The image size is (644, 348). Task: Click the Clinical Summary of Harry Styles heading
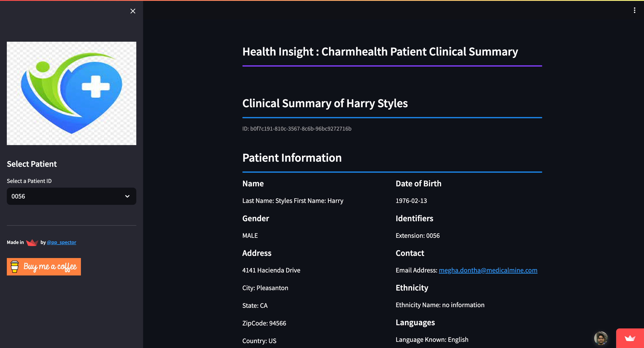(325, 103)
